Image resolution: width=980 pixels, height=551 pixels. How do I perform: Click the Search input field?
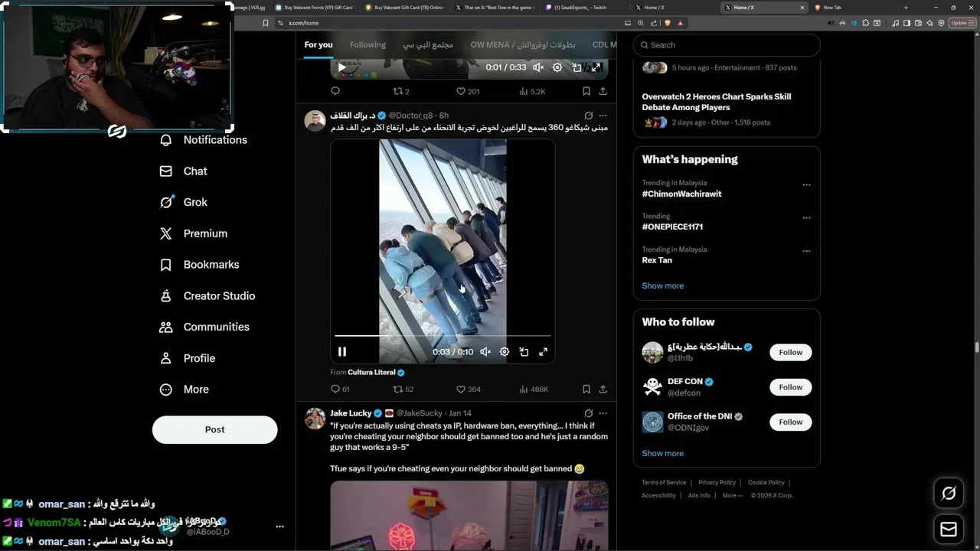point(727,45)
